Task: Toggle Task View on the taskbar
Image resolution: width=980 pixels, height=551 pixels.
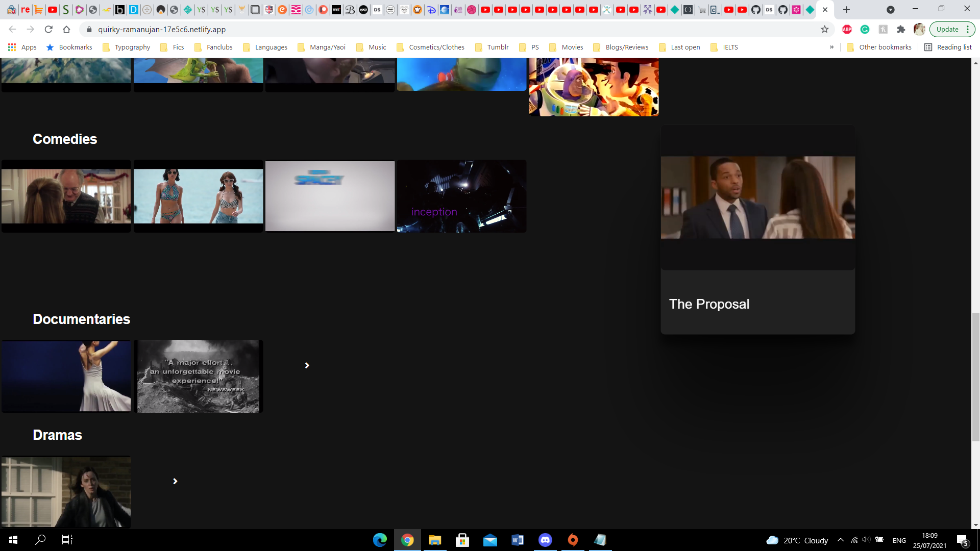Action: (67, 540)
